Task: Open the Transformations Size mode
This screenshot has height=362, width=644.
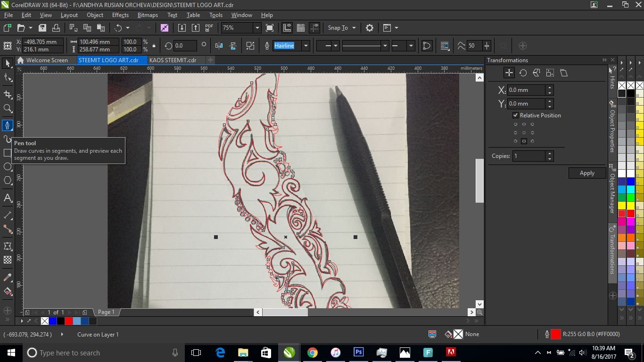Action: pos(550,73)
